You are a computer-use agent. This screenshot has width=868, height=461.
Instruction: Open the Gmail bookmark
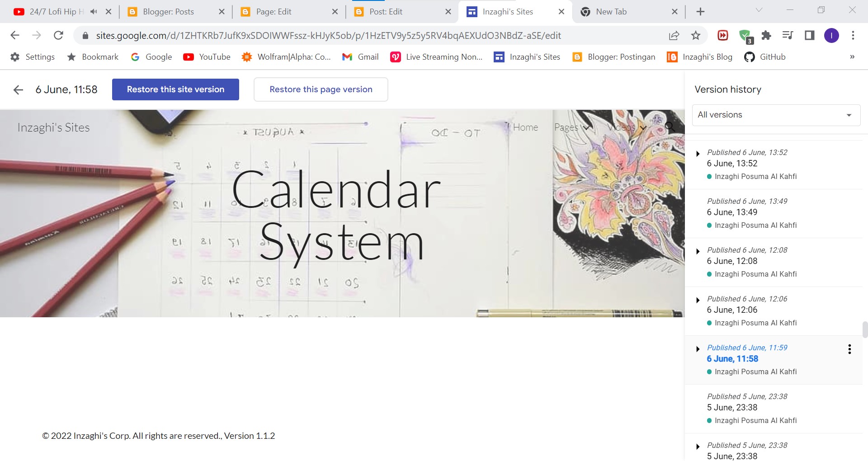360,57
